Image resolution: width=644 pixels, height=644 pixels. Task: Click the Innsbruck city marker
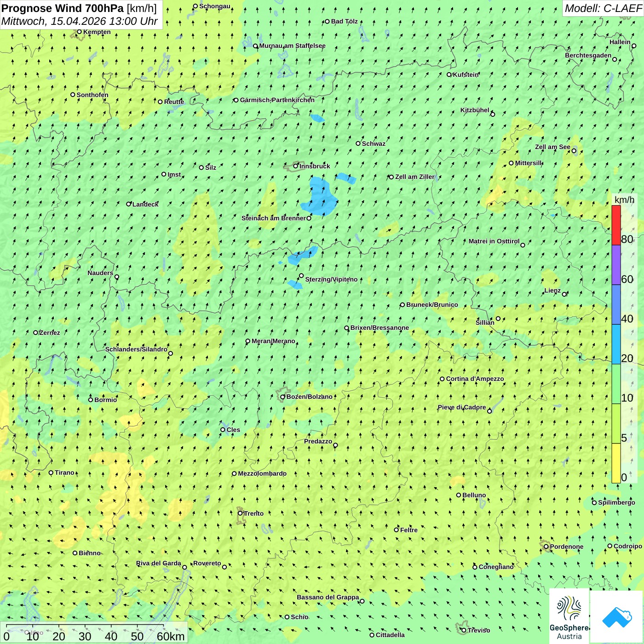[x=296, y=166]
